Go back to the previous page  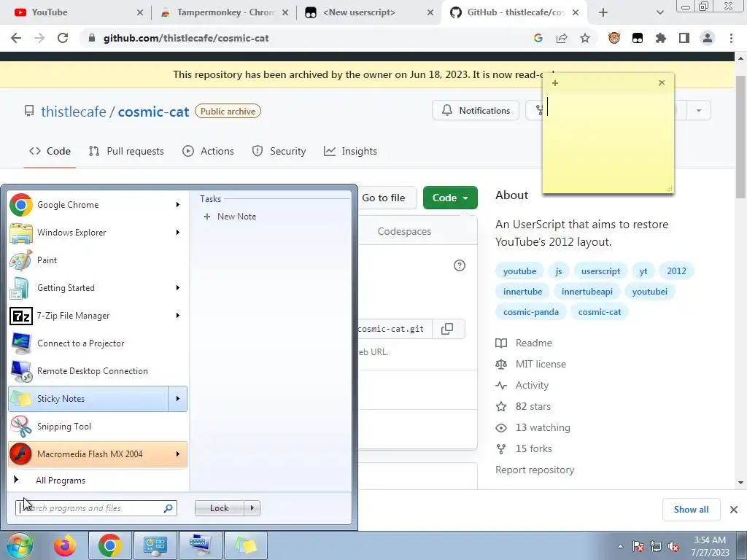(16, 38)
